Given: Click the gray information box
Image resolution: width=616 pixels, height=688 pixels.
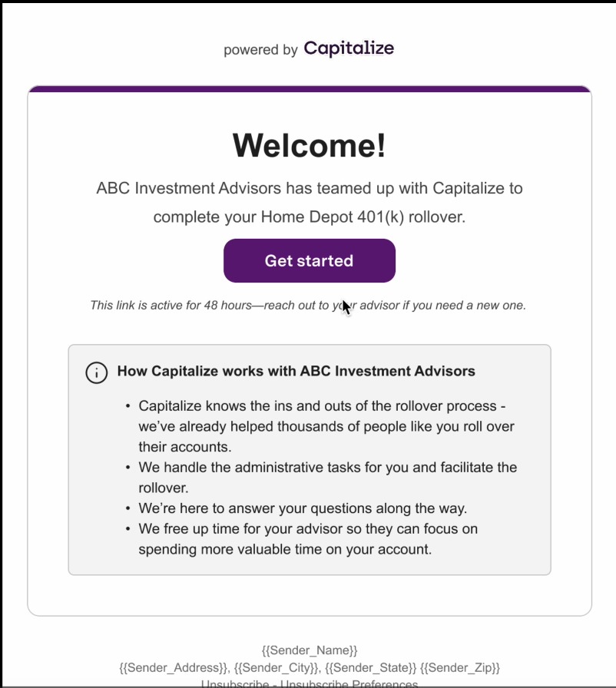Looking at the screenshot, I should click(309, 458).
